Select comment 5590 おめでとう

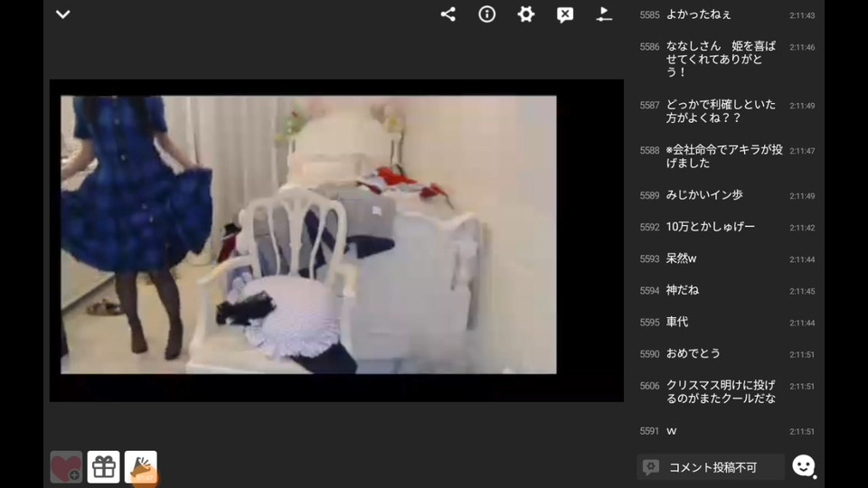pyautogui.click(x=727, y=353)
